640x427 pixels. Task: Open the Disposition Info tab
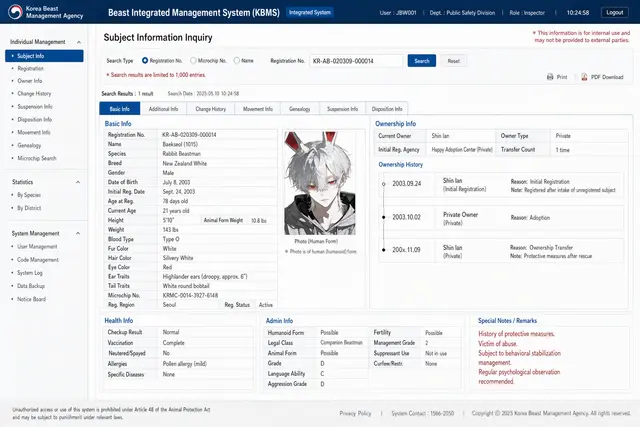pos(387,109)
